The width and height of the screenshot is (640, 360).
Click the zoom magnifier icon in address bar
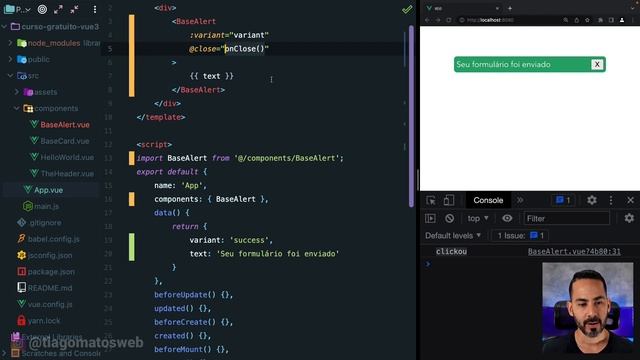[566, 20]
